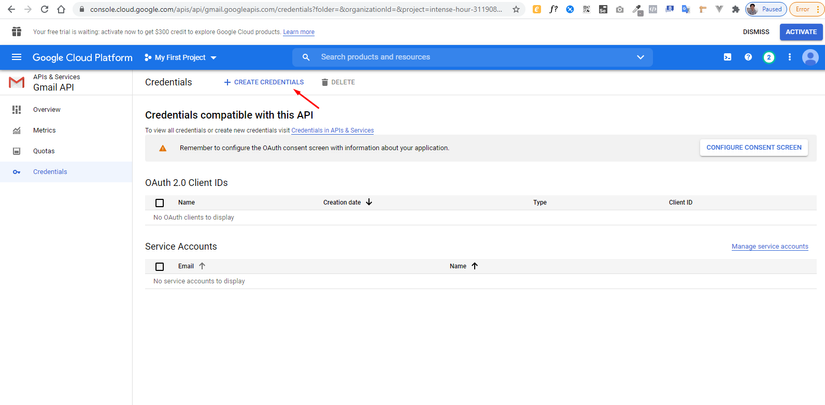
Task: Select Credentials in sidebar
Action: click(x=66, y=172)
